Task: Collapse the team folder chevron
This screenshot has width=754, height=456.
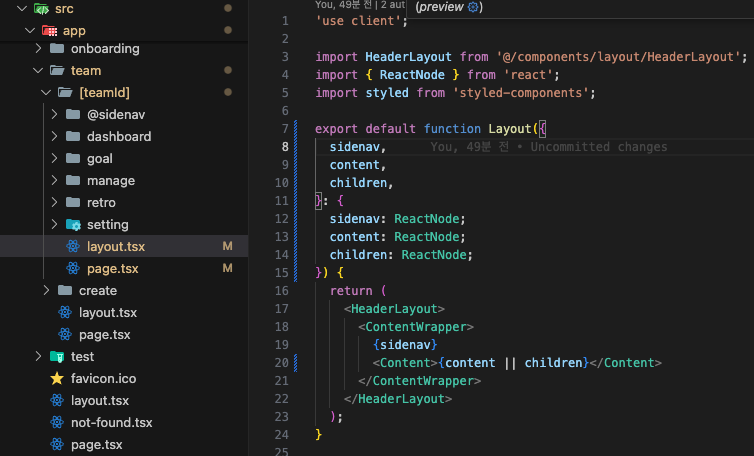Action: click(x=38, y=70)
